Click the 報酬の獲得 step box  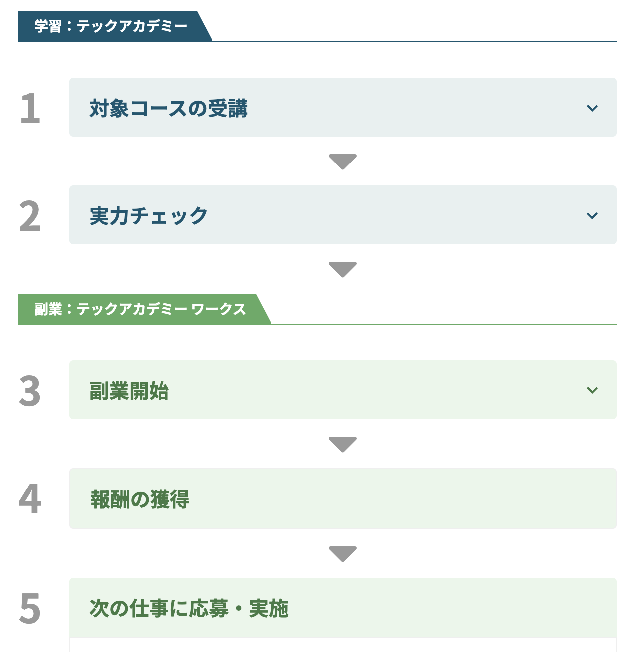pos(342,498)
